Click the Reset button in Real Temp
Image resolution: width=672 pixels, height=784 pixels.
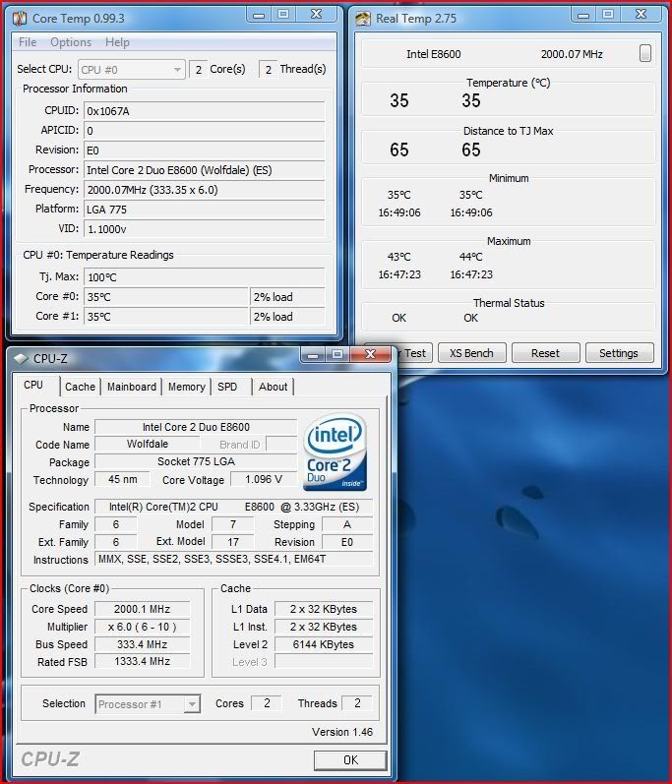[545, 353]
